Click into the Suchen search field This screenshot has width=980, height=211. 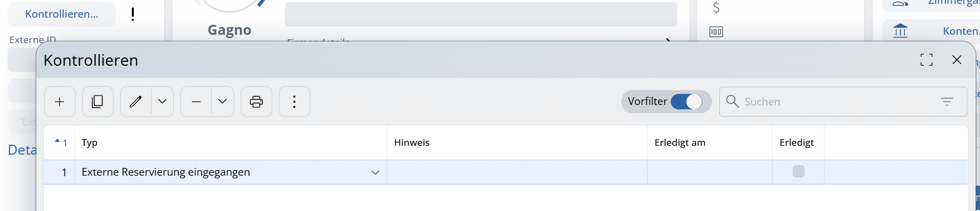coord(838,102)
